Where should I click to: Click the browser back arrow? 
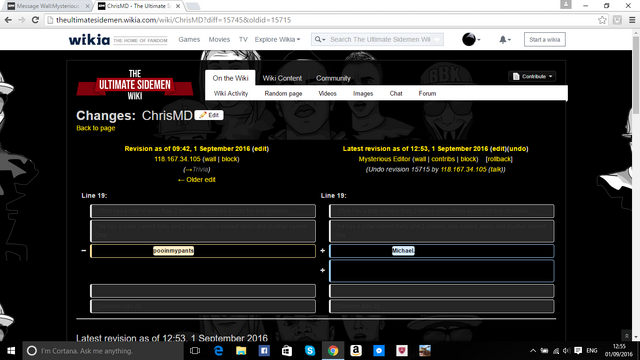click(x=8, y=20)
